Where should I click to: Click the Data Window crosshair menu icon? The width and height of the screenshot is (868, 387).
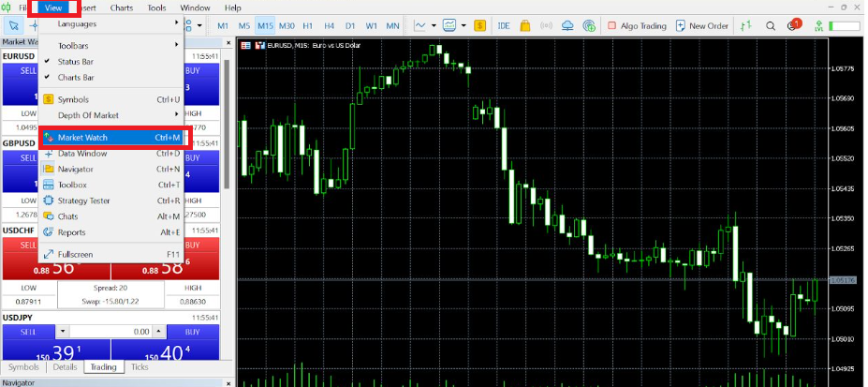(48, 154)
